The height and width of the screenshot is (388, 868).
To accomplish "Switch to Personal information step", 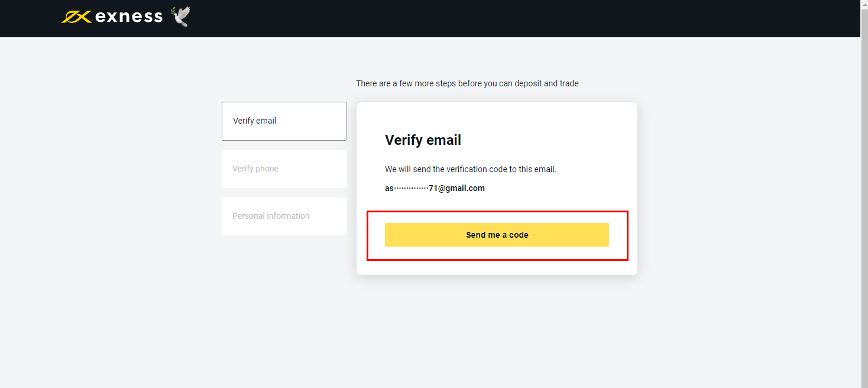I will coord(284,216).
